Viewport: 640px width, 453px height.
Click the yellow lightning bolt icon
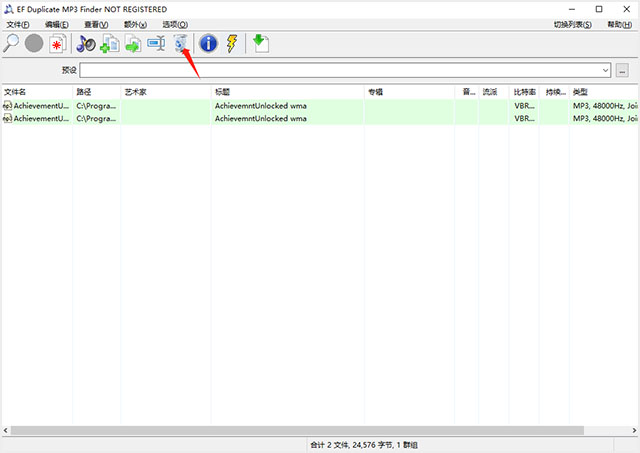coord(232,43)
